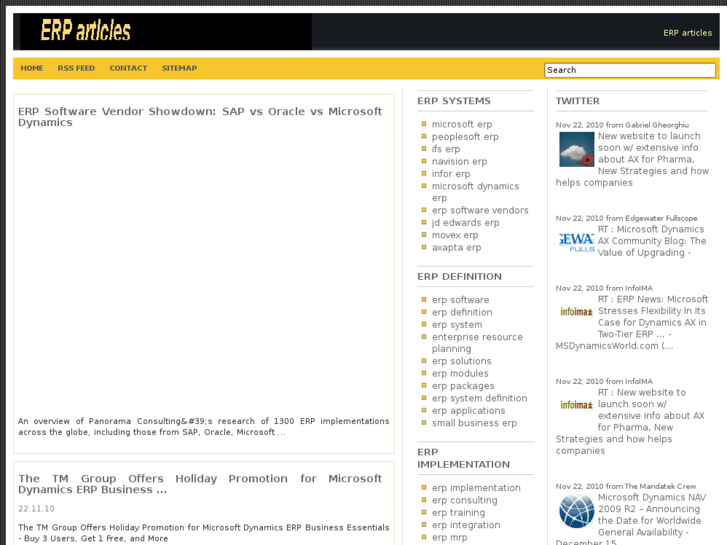Screen dimensions: 727x545
Task: Click the Gabriel Gheorghiu tweet about AX for Pharma
Action: [632, 159]
